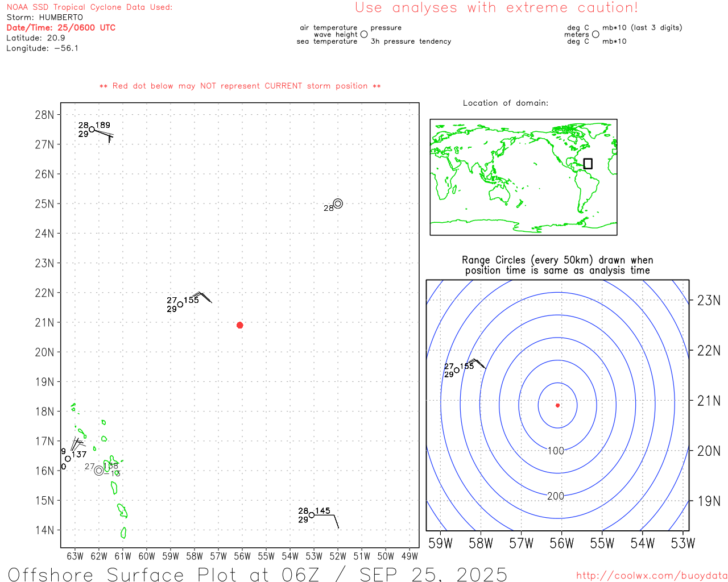Click the 200 km range circle label

click(x=556, y=496)
